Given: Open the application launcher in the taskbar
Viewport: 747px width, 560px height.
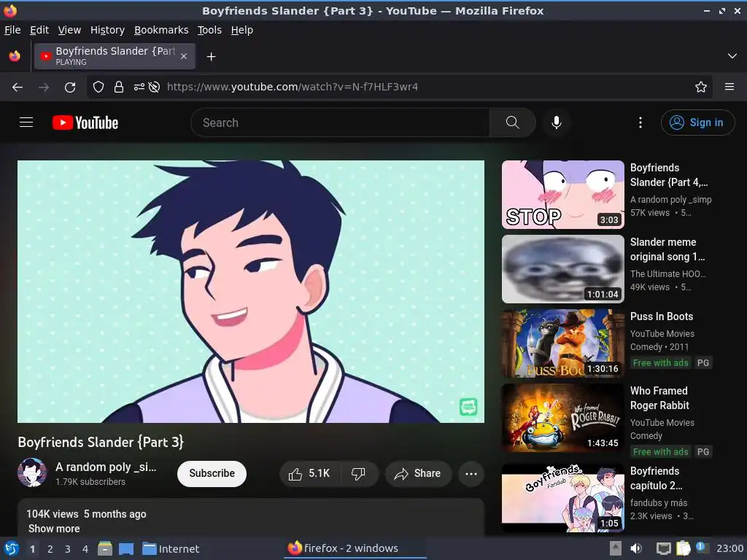Looking at the screenshot, I should [12, 548].
